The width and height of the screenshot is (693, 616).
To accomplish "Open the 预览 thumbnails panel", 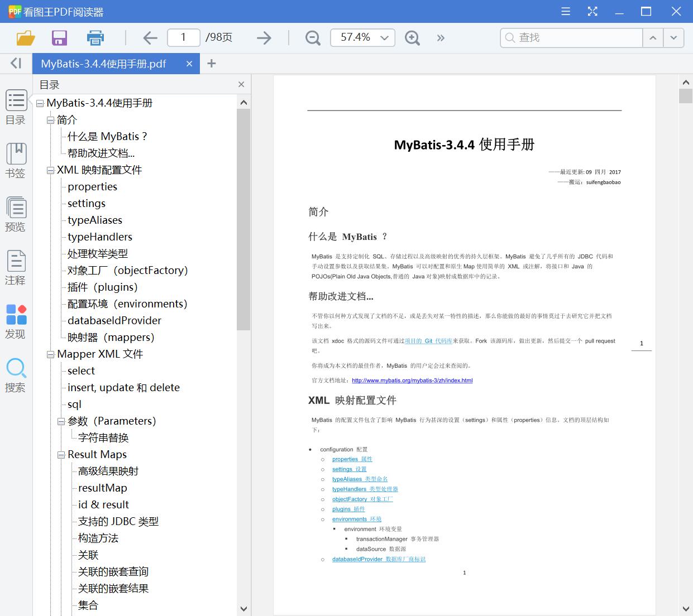I will click(x=16, y=214).
